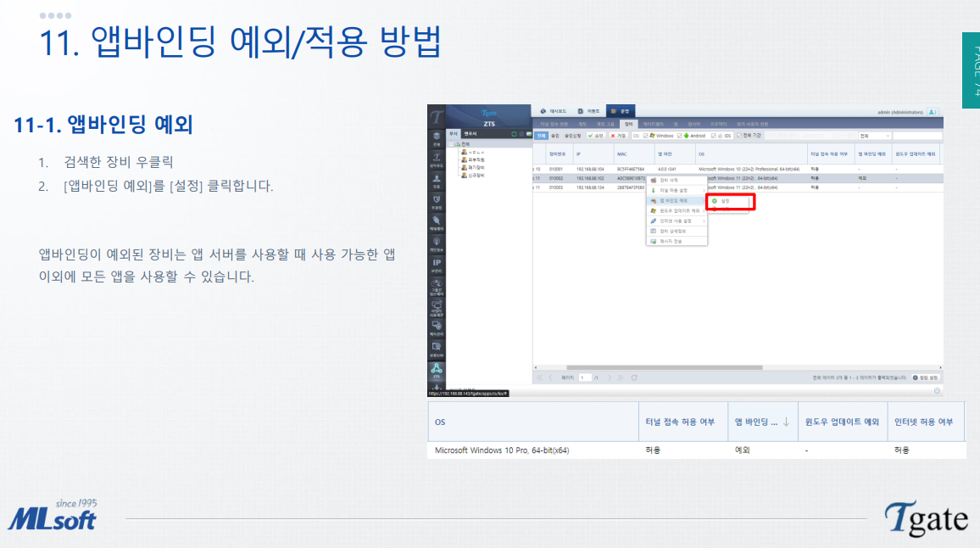This screenshot has height=548, width=980.
Task: Click the admin user profile icon
Action: point(932,111)
